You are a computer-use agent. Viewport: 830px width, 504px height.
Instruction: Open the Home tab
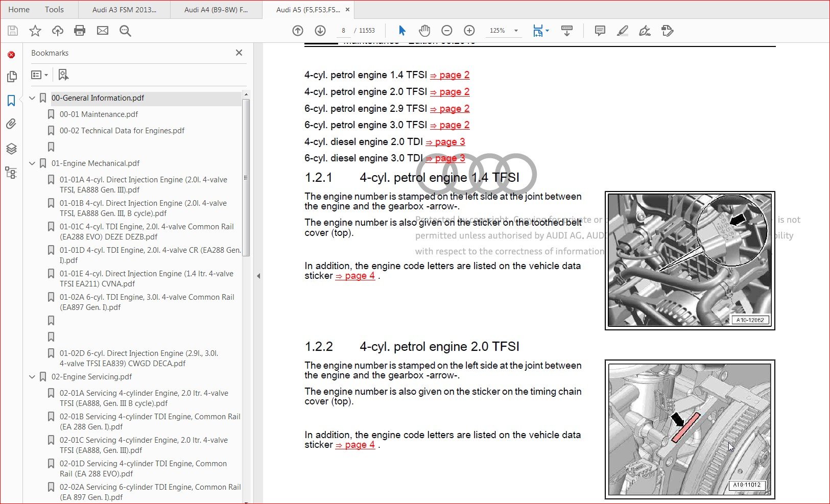pyautogui.click(x=19, y=10)
